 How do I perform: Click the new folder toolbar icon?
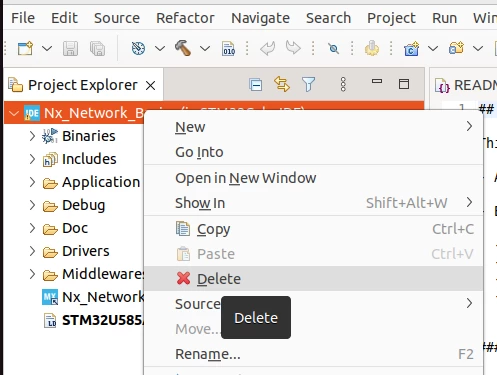[456, 48]
